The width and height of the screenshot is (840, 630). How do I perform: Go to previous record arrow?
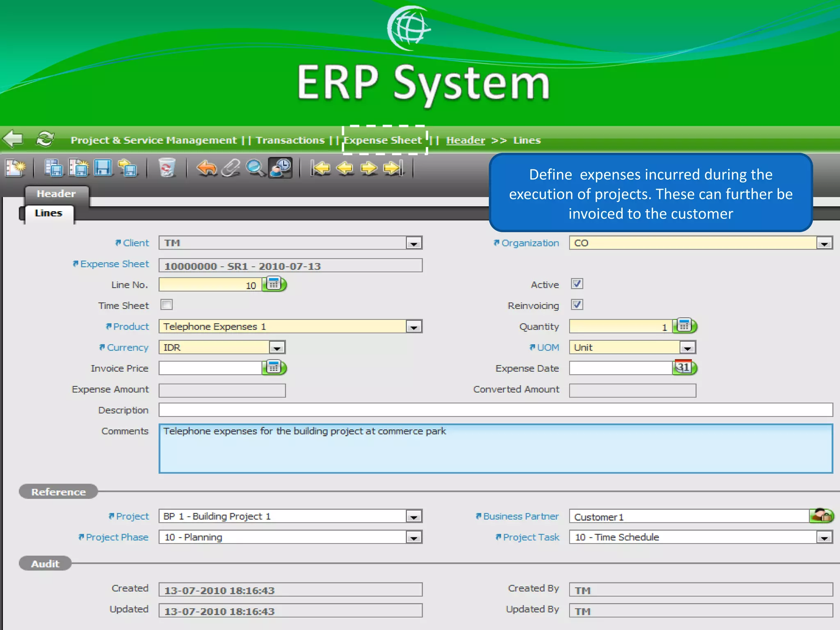pyautogui.click(x=345, y=168)
